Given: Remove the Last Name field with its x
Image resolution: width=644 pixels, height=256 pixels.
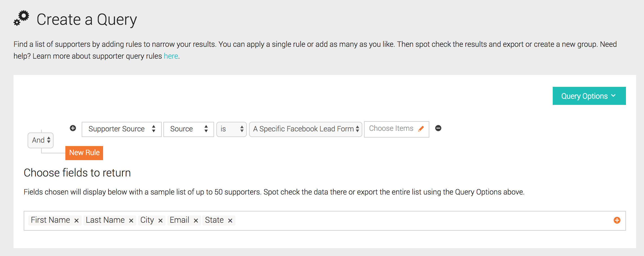Looking at the screenshot, I should 131,220.
